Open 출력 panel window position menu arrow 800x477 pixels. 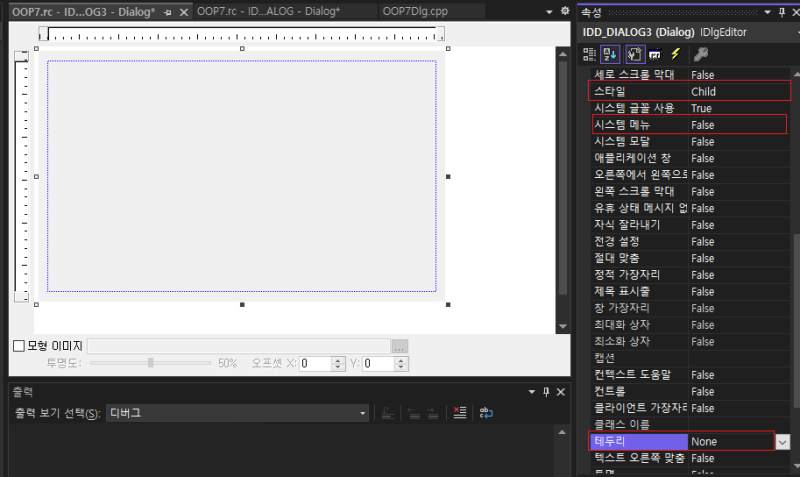(532, 392)
